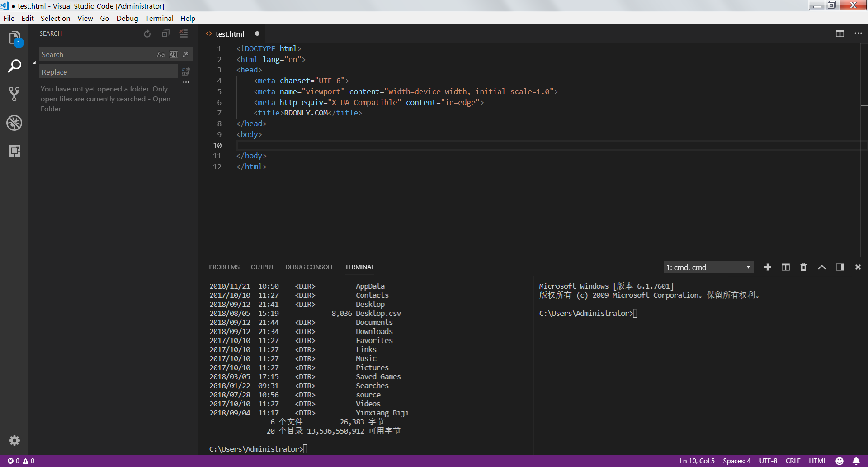Click the Replace input field
Screen dimensions: 868x467
(x=108, y=72)
